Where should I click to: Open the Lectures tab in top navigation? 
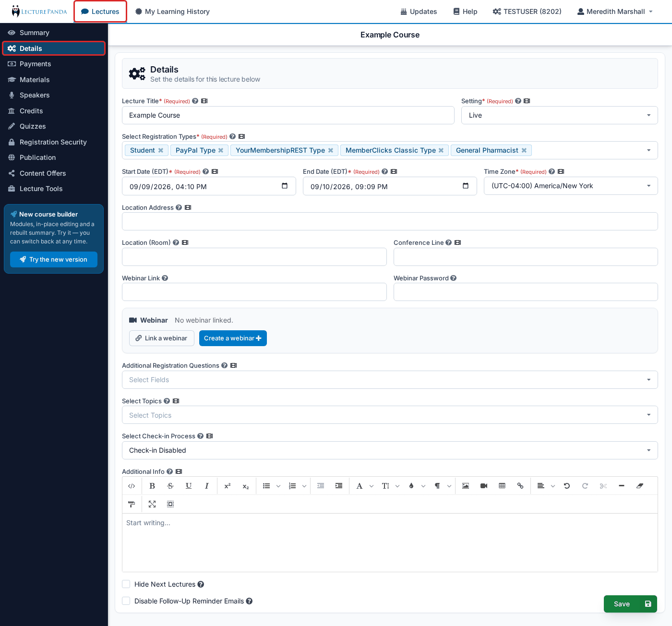pos(100,12)
